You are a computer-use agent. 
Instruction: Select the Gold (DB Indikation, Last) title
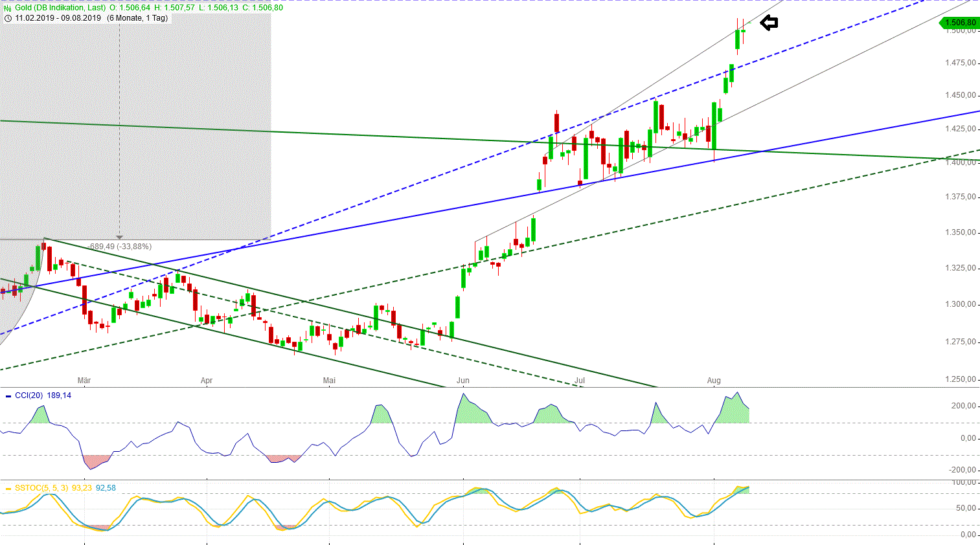60,8
